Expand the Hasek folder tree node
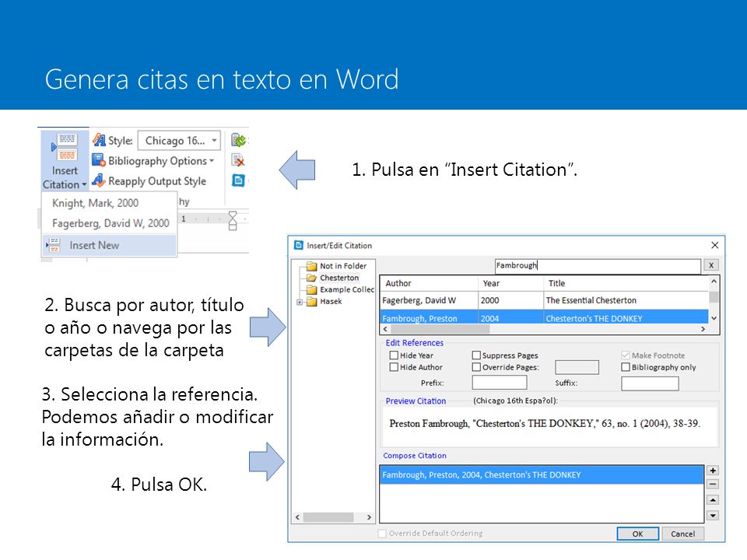 click(x=300, y=302)
